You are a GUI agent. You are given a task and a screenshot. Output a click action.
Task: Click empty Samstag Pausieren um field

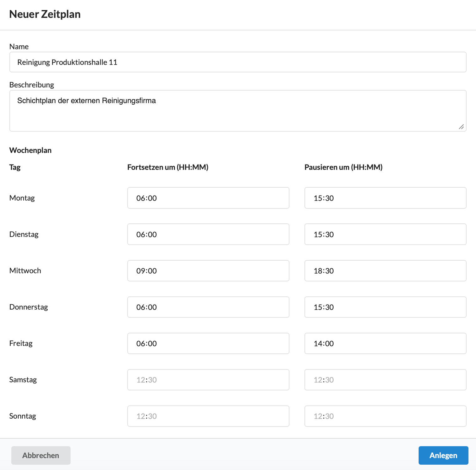[385, 380]
